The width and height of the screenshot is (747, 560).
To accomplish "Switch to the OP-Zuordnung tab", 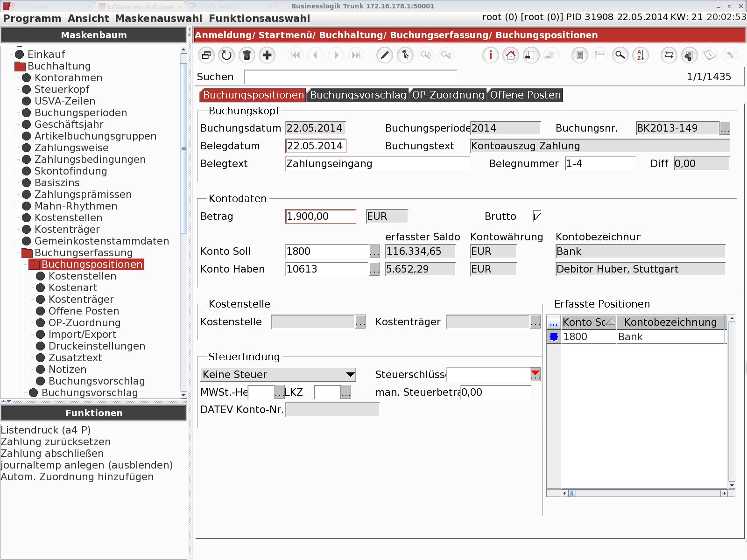I will pos(448,95).
